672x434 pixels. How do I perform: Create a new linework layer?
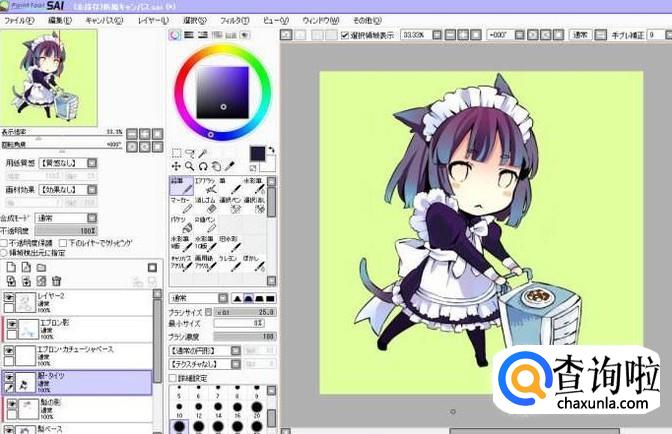coord(26,267)
